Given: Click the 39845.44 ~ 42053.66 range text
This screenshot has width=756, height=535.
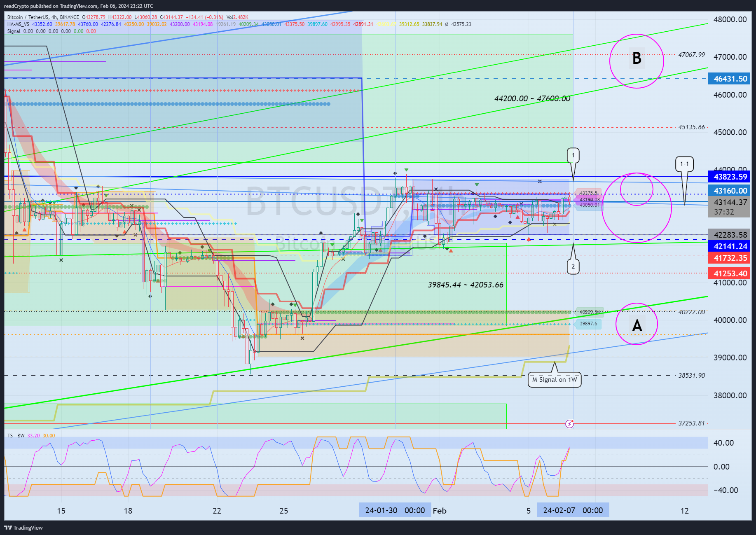Looking at the screenshot, I should (466, 285).
